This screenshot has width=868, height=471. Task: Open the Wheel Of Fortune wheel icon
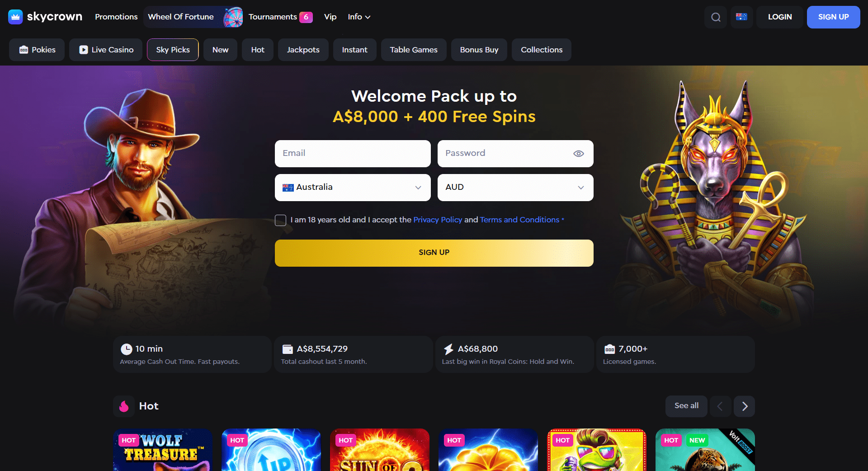coord(233,17)
